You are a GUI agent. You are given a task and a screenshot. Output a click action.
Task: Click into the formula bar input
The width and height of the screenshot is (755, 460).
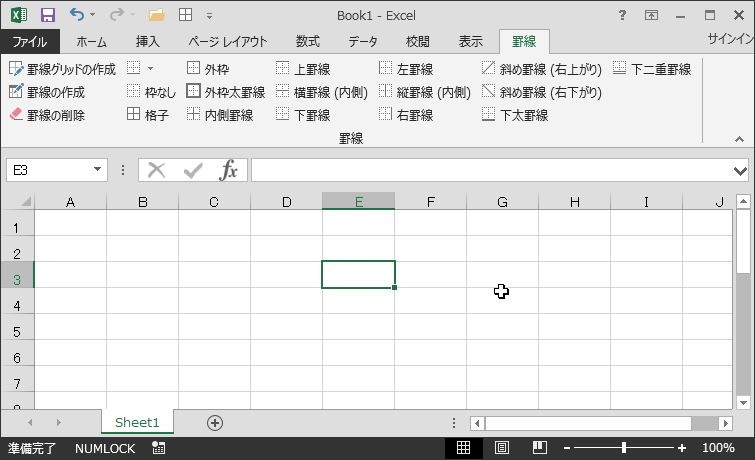pyautogui.click(x=491, y=170)
